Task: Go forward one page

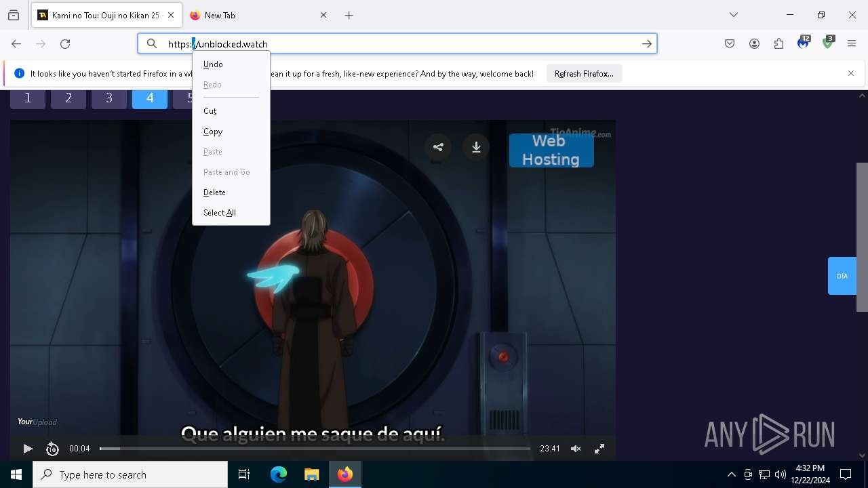Action: (41, 44)
